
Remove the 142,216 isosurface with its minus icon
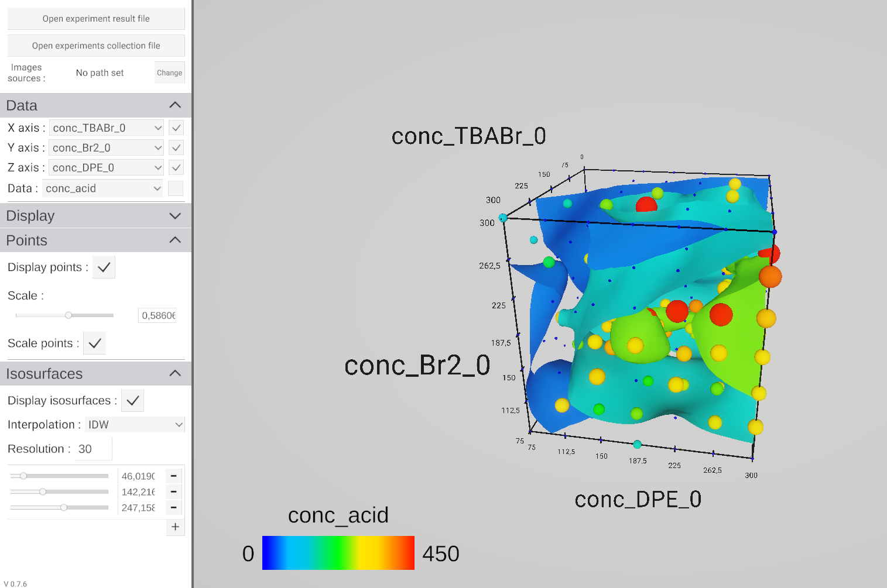[x=174, y=492]
